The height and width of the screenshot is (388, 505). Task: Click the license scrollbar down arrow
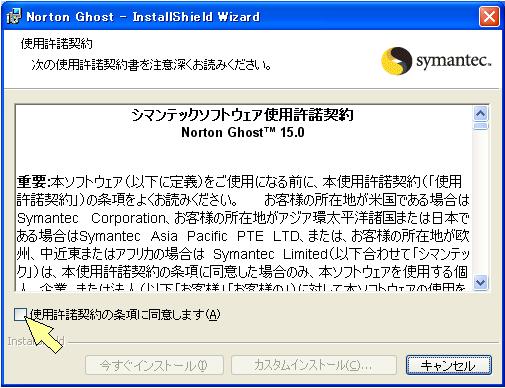tap(481, 283)
